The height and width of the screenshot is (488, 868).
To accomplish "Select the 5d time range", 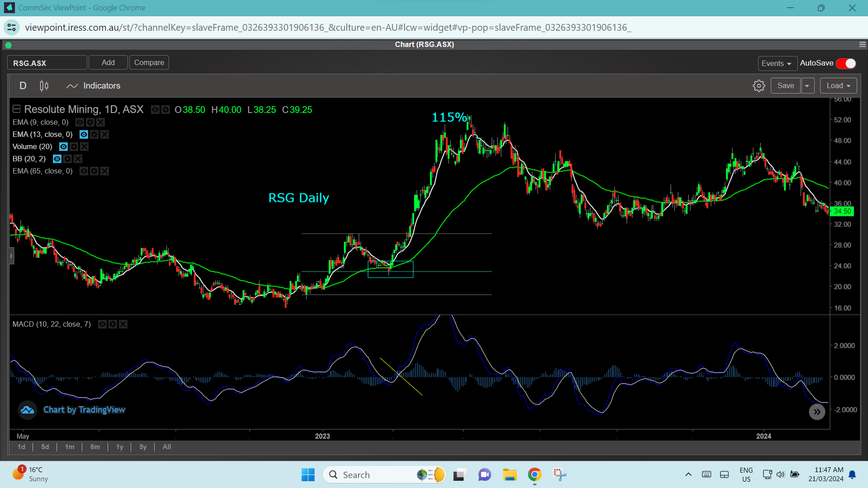I will coord(45,447).
